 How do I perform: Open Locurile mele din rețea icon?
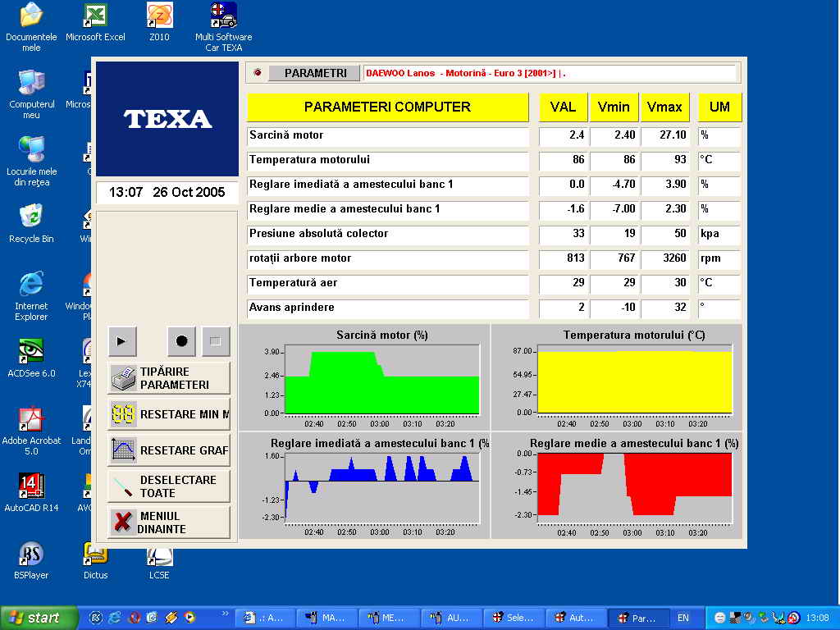(31, 162)
